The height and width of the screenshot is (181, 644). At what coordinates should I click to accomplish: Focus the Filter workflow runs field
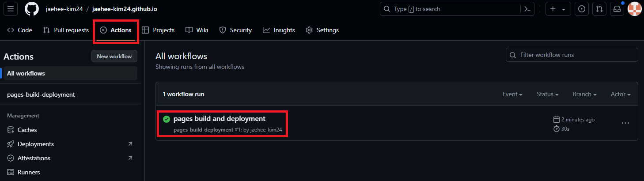coord(572,55)
